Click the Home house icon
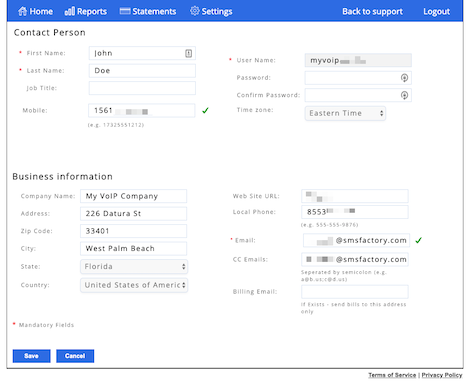 tap(22, 11)
